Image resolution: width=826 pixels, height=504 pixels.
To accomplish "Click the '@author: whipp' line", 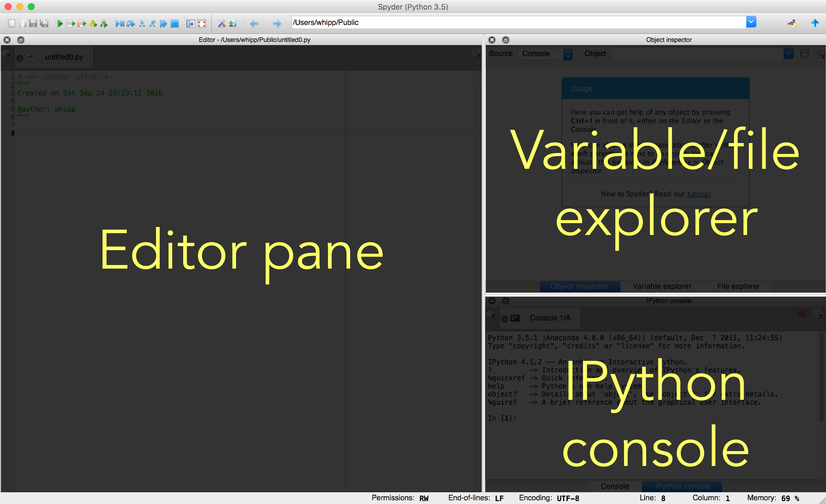I will (x=46, y=109).
